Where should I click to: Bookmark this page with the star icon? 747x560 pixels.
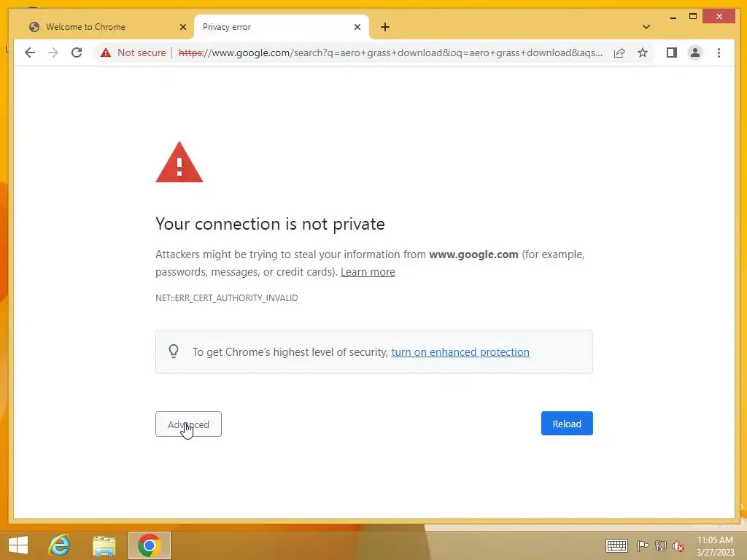[643, 52]
